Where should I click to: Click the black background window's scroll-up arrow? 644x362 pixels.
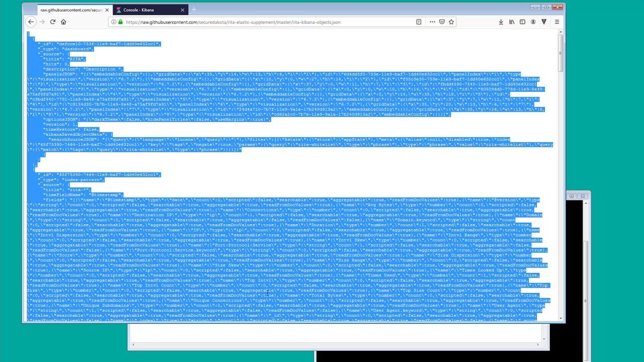(585, 203)
